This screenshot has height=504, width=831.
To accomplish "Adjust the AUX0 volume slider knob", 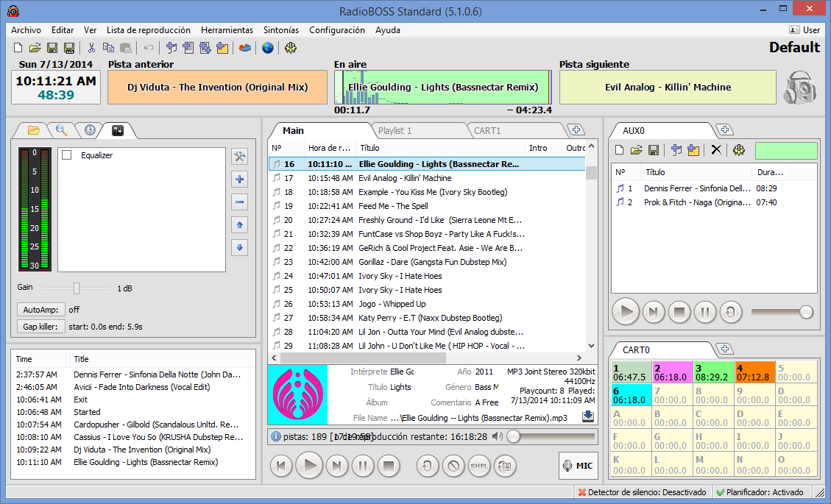I will tap(806, 312).
